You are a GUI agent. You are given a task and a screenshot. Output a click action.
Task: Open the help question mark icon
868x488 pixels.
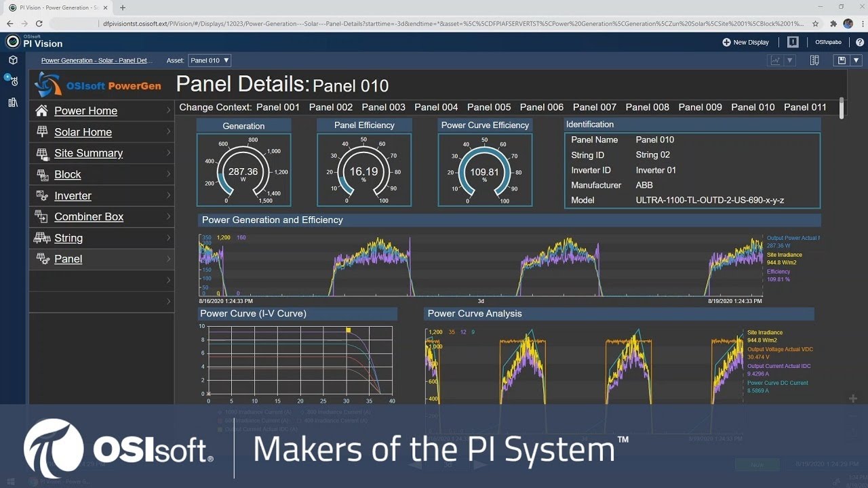point(860,42)
